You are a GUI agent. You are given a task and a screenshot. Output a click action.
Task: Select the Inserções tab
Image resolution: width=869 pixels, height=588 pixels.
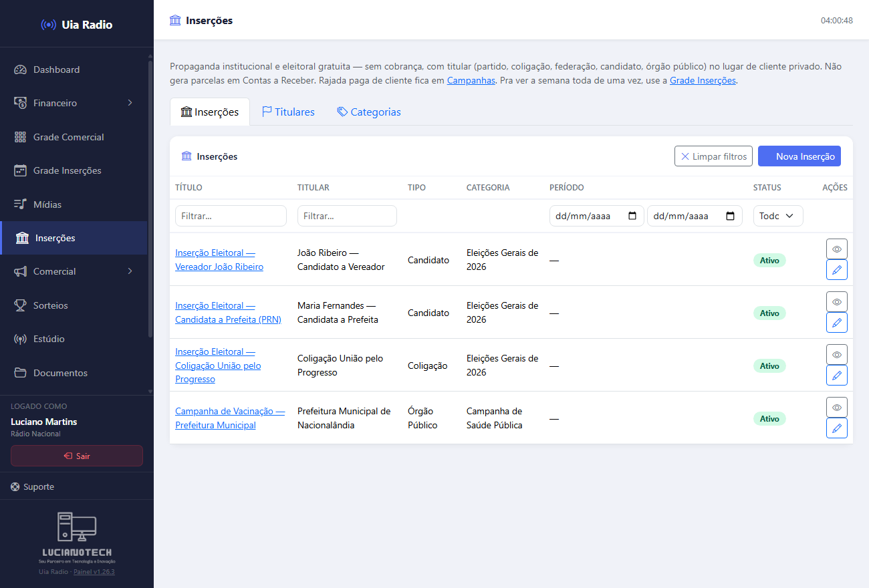[x=210, y=112]
